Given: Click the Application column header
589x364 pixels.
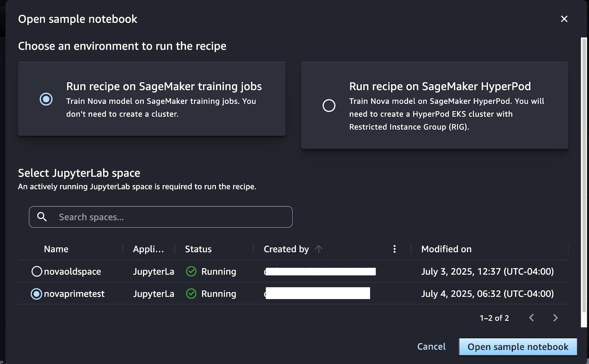Looking at the screenshot, I should coord(148,249).
